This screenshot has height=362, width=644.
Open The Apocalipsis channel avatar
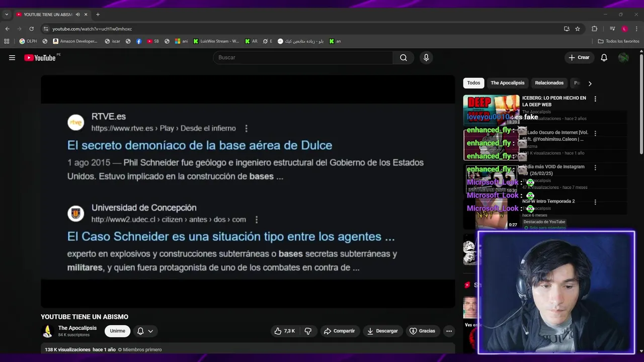click(x=47, y=331)
